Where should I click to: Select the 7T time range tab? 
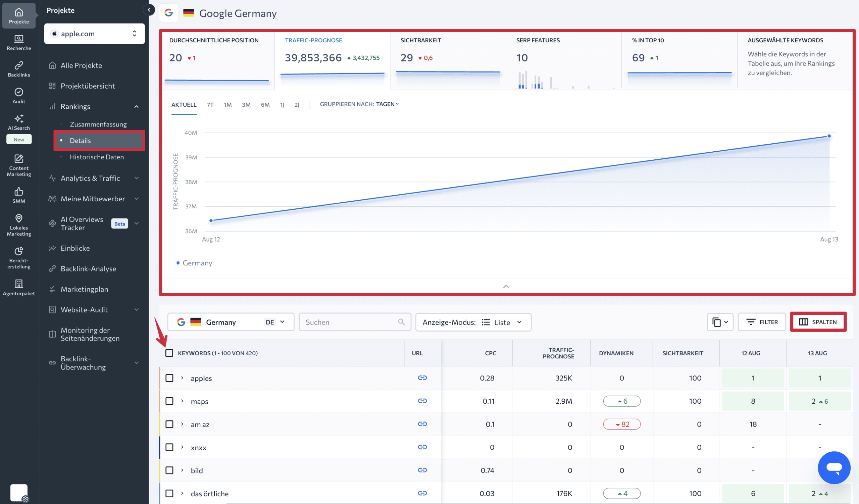click(210, 105)
